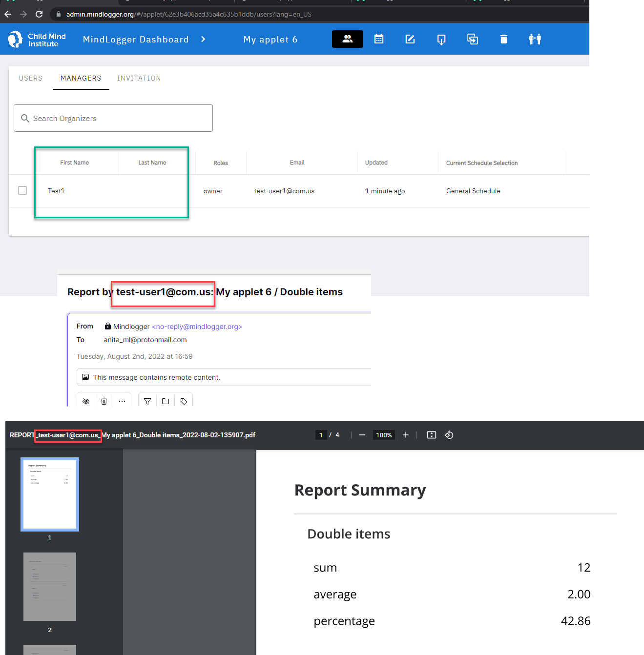644x655 pixels.
Task: Switch to the USERS tab
Action: [x=31, y=78]
